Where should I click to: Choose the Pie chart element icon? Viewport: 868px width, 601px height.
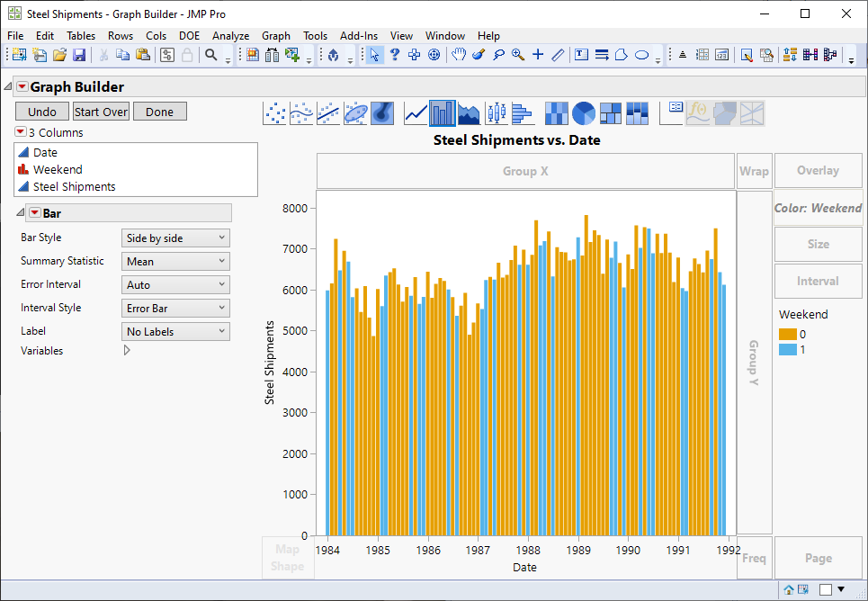585,112
